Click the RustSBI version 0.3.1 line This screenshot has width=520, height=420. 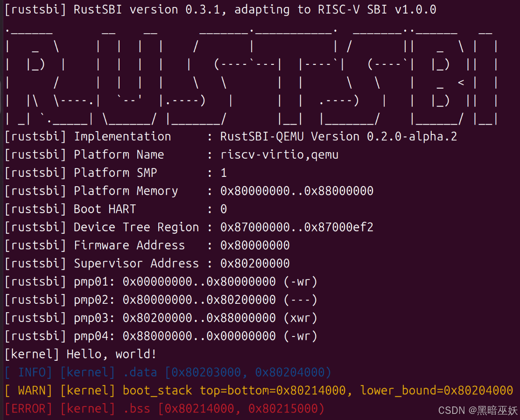tap(220, 10)
